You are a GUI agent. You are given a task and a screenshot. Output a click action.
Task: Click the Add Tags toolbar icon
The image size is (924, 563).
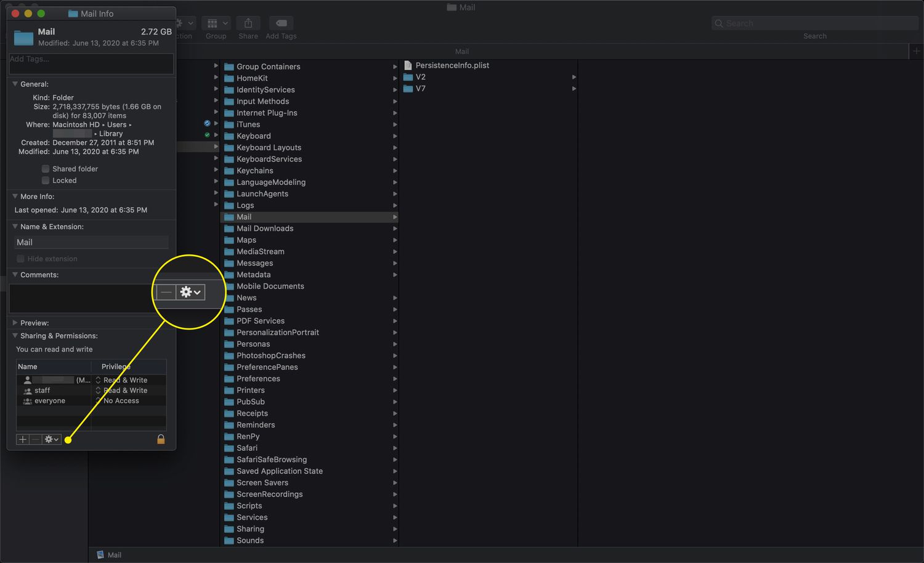click(282, 23)
